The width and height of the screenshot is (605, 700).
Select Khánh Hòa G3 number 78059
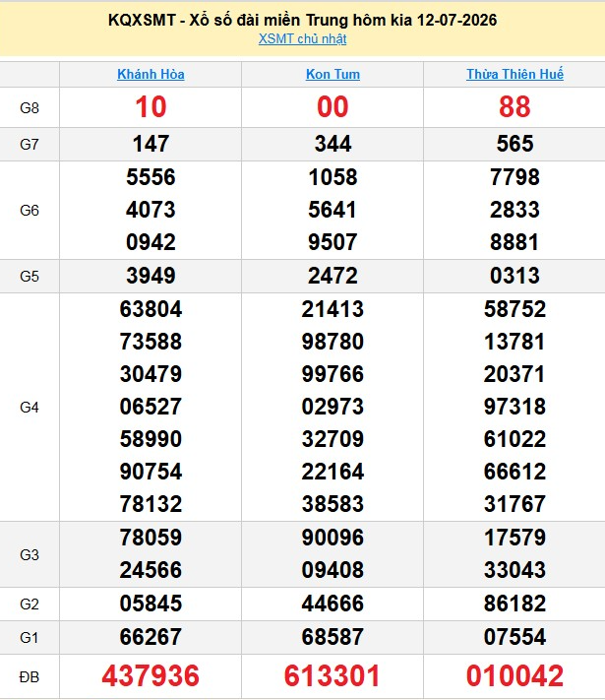151,538
